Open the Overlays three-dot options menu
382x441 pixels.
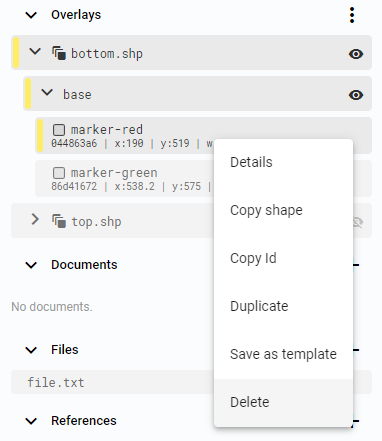click(x=352, y=15)
